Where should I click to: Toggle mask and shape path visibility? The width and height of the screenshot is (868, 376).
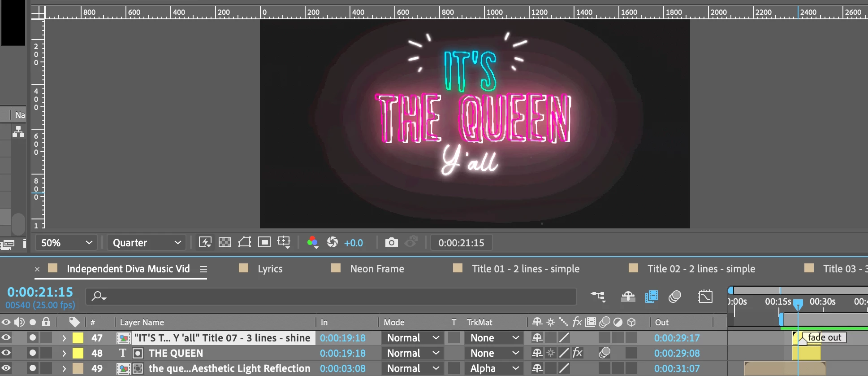coord(245,242)
